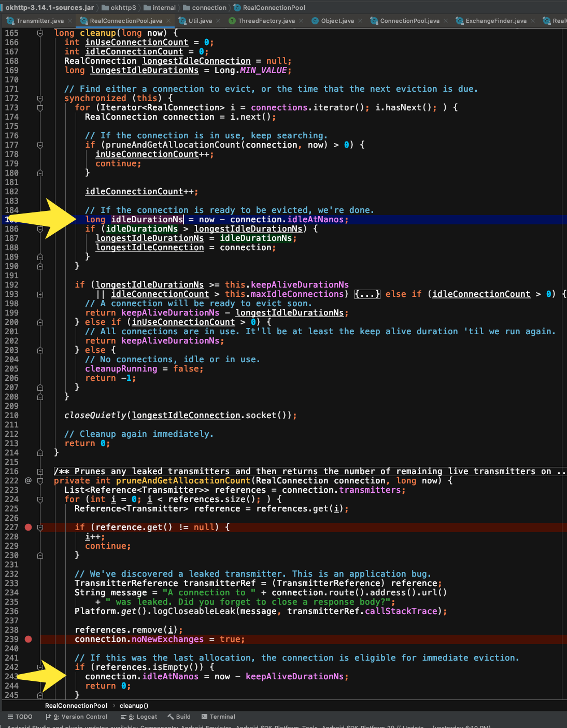
Task: Toggle the breakpoint on line 239
Action: pos(29,639)
